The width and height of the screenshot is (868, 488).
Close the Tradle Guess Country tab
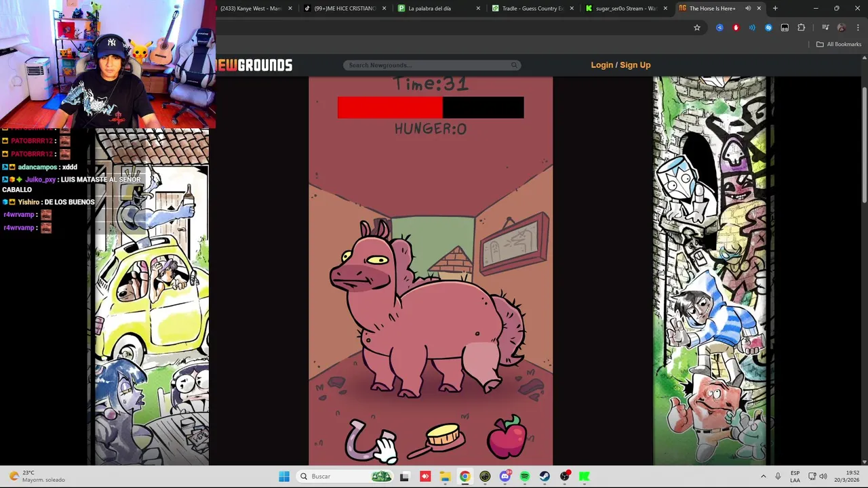pyautogui.click(x=572, y=8)
